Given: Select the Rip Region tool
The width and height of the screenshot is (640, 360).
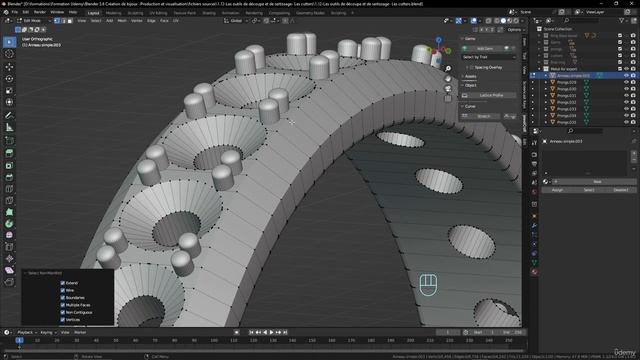Looking at the screenshot, I should pyautogui.click(x=9, y=282).
